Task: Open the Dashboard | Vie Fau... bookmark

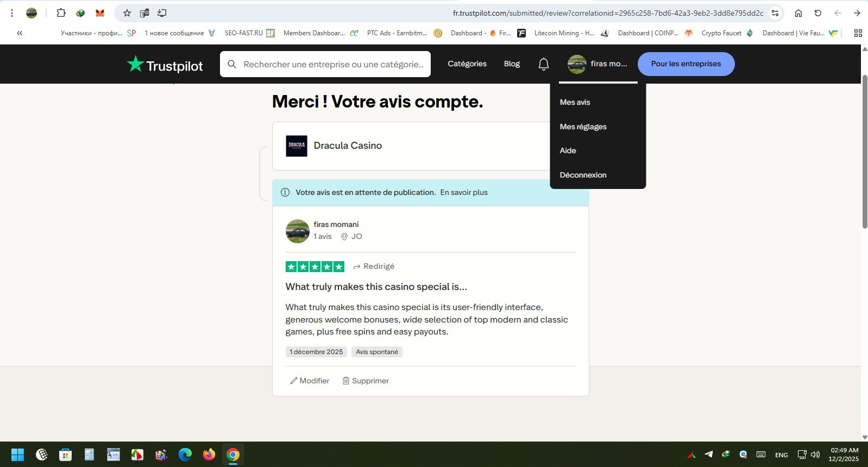Action: [x=800, y=33]
